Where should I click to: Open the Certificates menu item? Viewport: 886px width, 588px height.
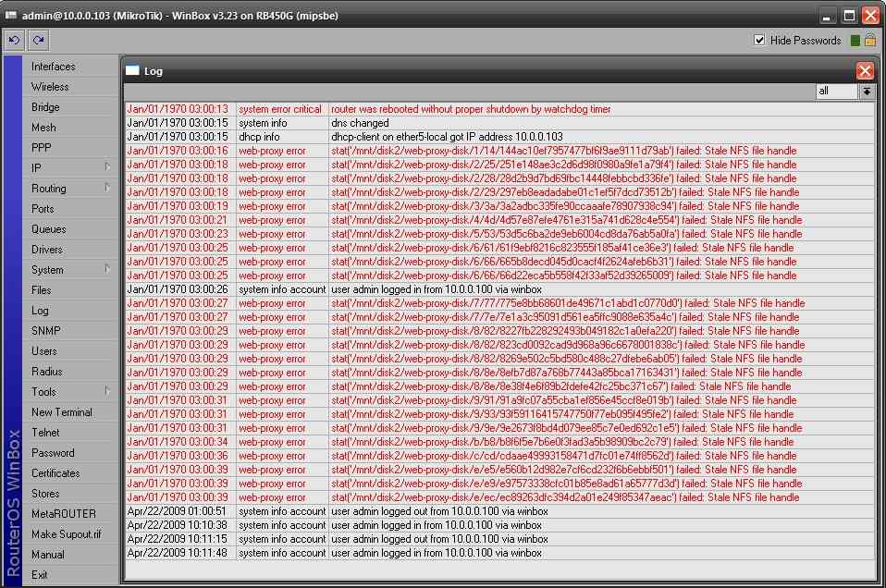coord(55,472)
